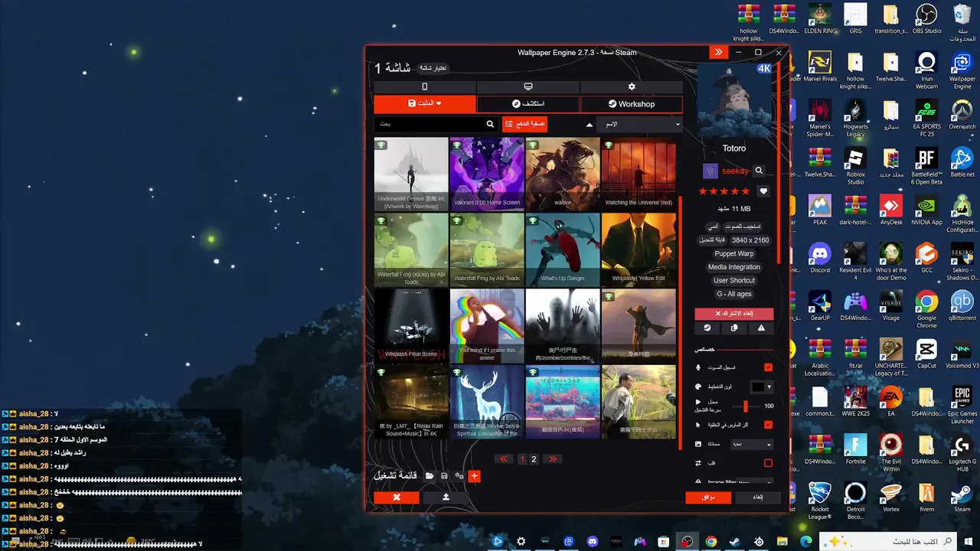Select the Valorant 8.05 Home Screen wallpaper

(x=487, y=174)
